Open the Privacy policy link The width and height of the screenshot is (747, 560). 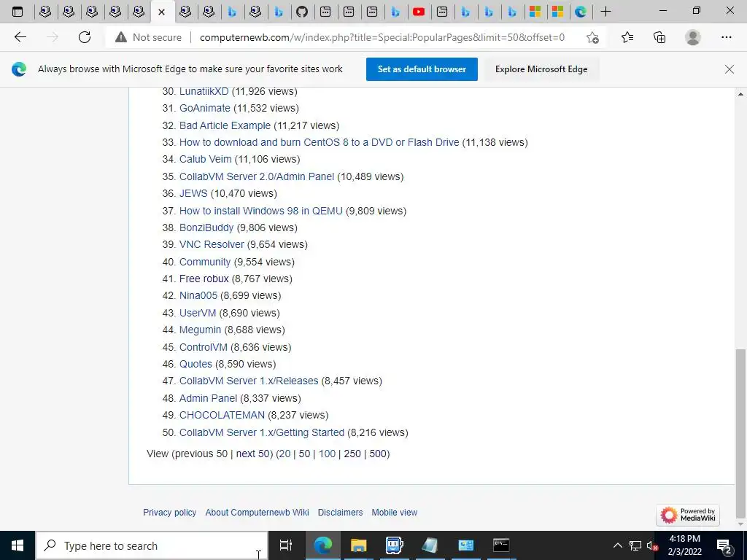[x=169, y=513]
